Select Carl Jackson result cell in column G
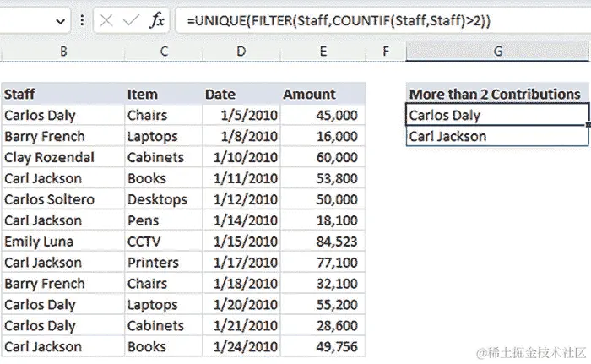The width and height of the screenshot is (591, 364). point(497,136)
